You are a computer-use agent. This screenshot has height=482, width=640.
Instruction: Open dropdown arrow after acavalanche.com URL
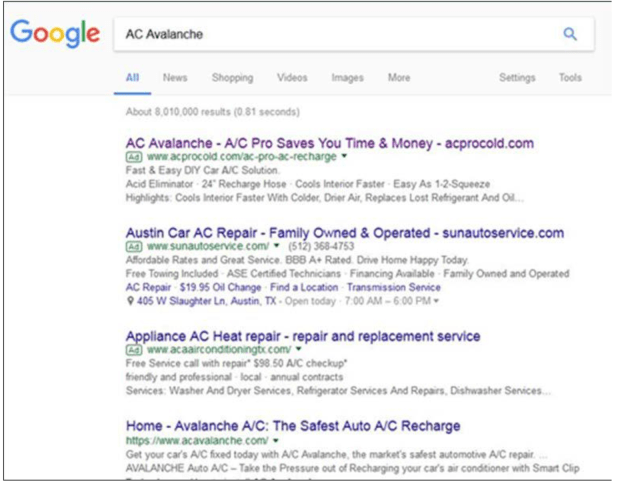[275, 440]
